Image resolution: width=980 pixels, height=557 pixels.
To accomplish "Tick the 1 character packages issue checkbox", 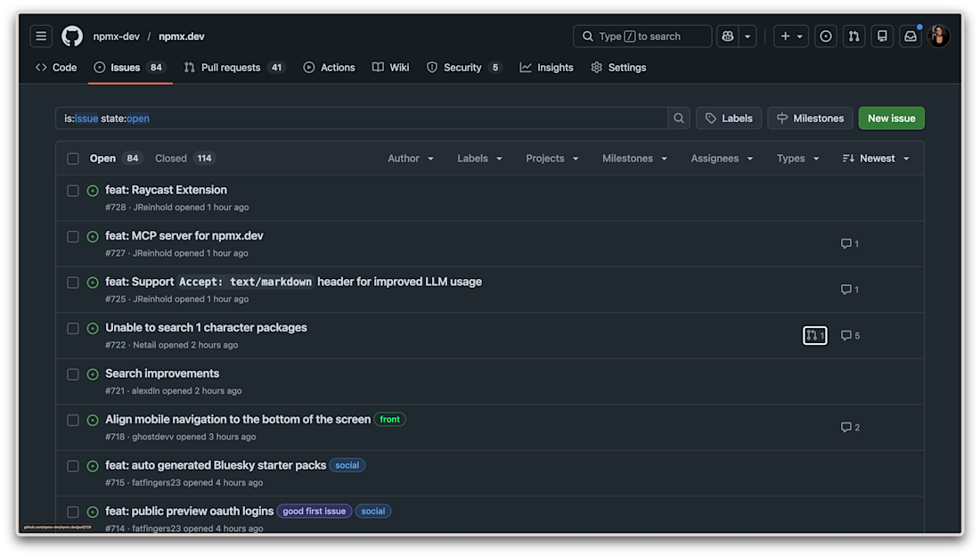I will coord(73,328).
